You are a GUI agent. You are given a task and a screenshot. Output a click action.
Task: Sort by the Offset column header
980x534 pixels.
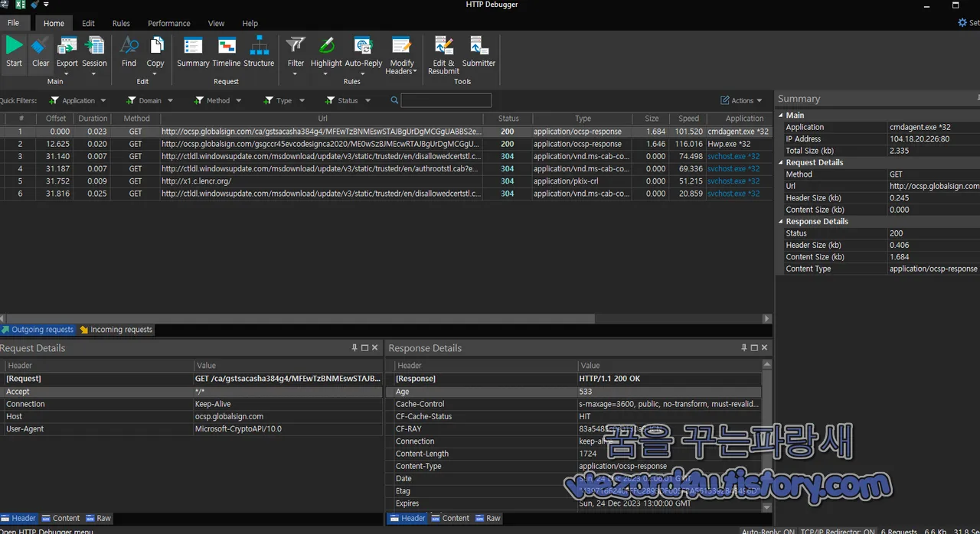click(56, 119)
